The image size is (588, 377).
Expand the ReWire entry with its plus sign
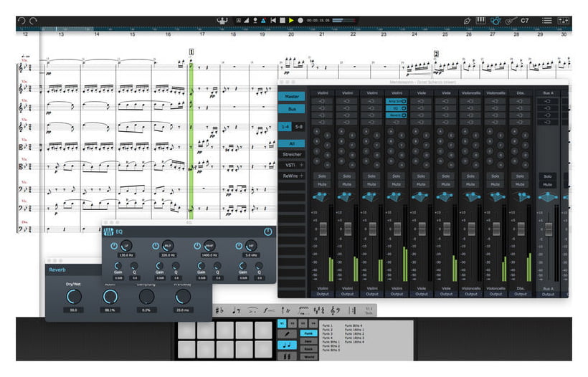coord(301,176)
